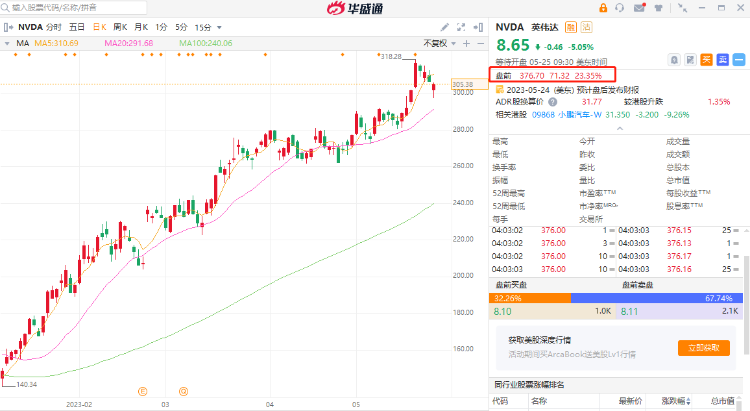Viewport: 750px width, 411px height.
Task: Click the 融 margin badge next to 英伟达
Action: (x=571, y=27)
